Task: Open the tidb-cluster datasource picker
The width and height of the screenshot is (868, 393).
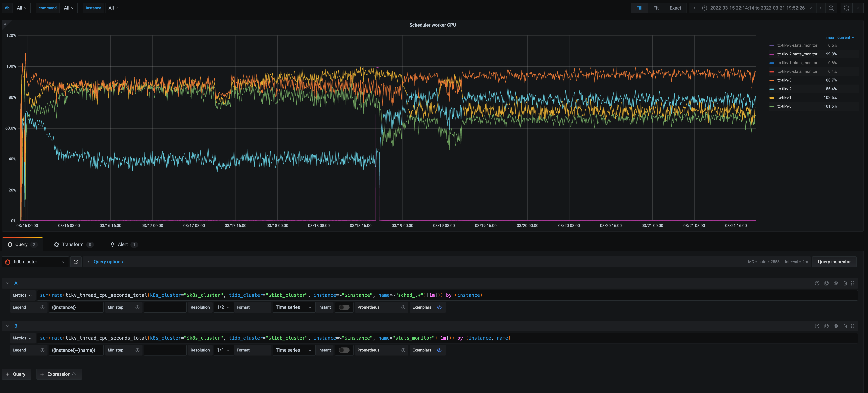Action: [35, 261]
